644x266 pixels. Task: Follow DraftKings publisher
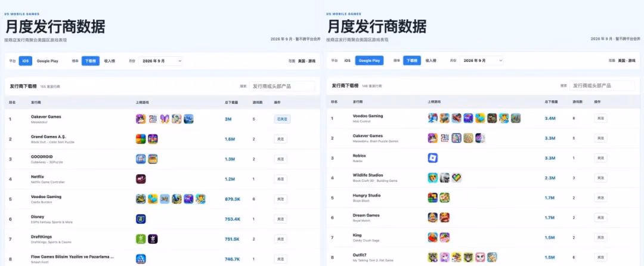[x=280, y=239]
